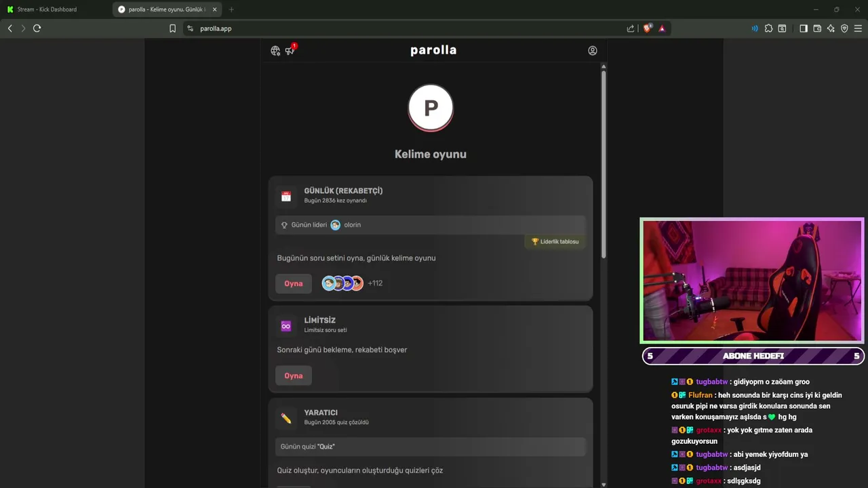The width and height of the screenshot is (868, 488).
Task: Click Oyna in the Limitsiz card
Action: tap(294, 375)
